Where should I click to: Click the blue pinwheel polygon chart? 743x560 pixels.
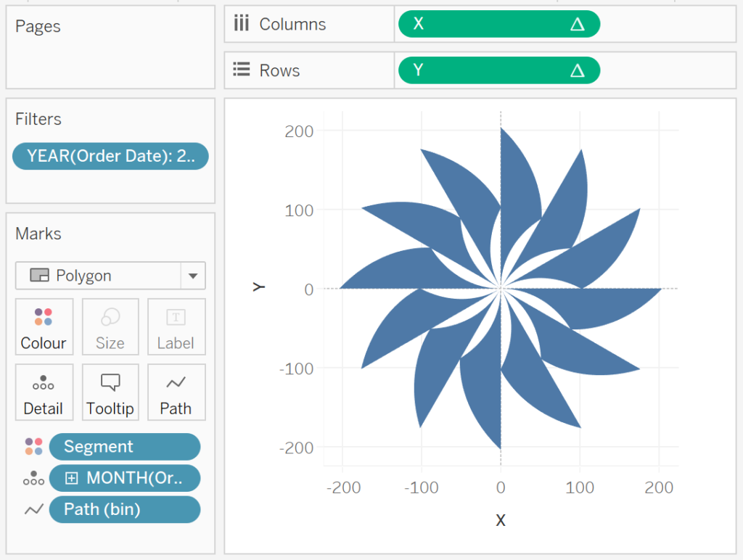pos(501,288)
